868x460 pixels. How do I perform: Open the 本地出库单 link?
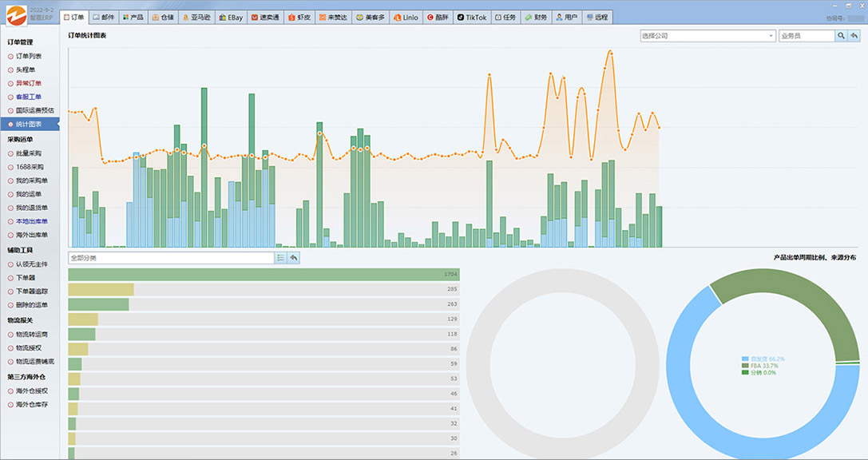click(32, 221)
